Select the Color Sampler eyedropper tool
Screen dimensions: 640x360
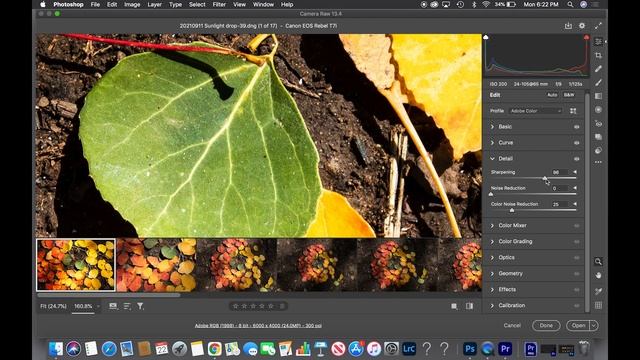coord(598,291)
